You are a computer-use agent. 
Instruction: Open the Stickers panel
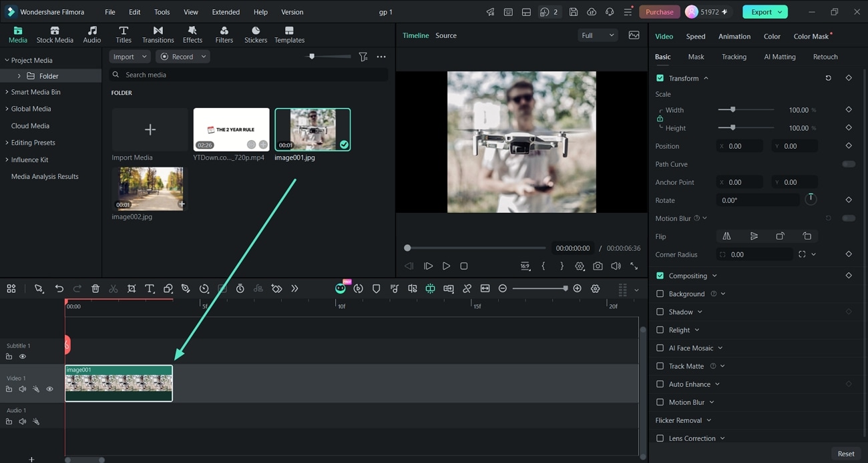[x=256, y=35]
